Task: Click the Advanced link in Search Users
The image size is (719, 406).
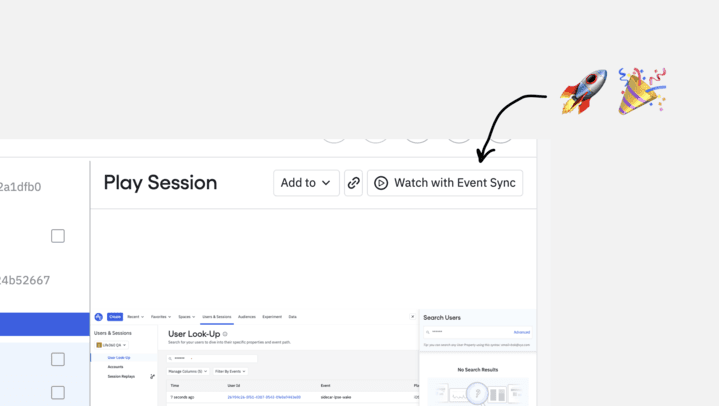Action: pos(521,332)
